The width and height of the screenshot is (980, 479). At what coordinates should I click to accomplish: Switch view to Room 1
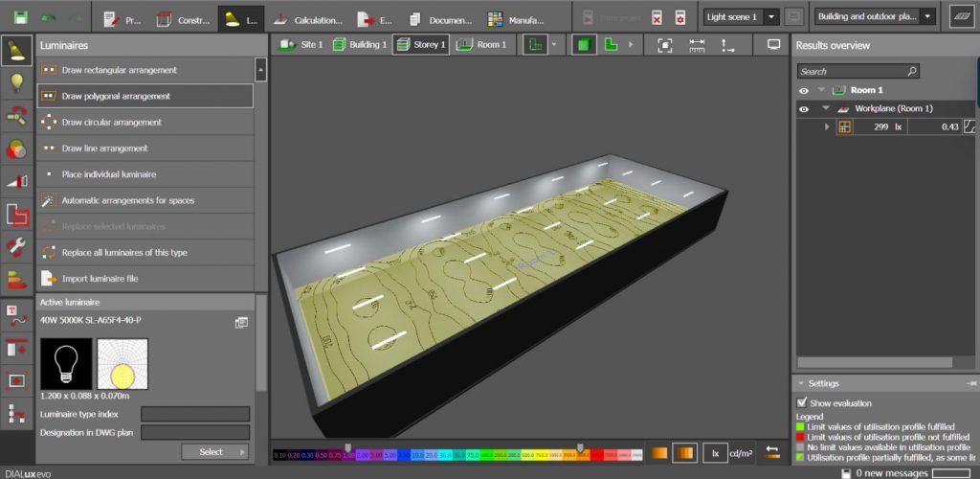click(480, 44)
